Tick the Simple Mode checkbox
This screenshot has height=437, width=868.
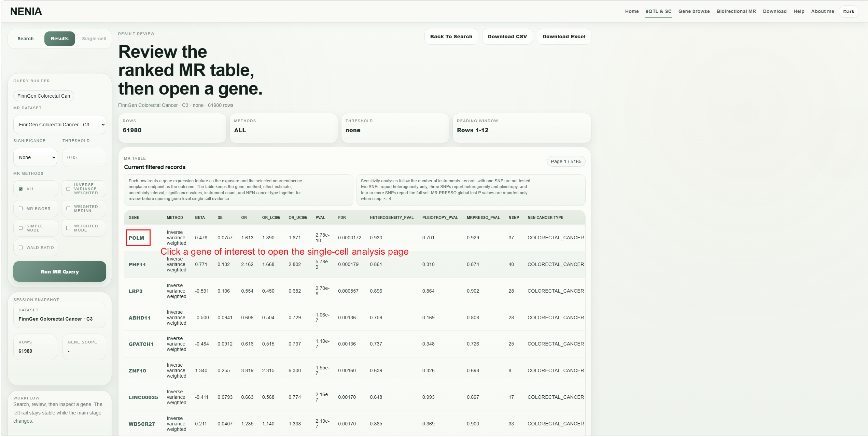[x=21, y=228]
